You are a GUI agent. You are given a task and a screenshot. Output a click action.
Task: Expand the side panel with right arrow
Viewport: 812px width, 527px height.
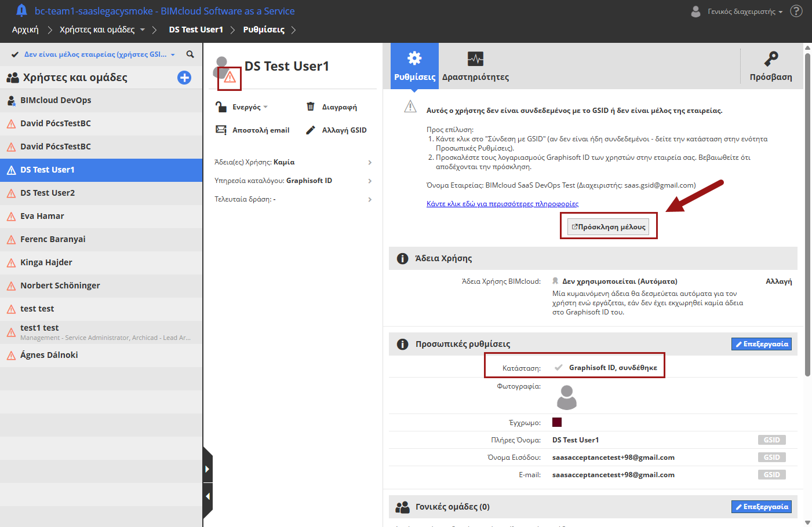(207, 469)
